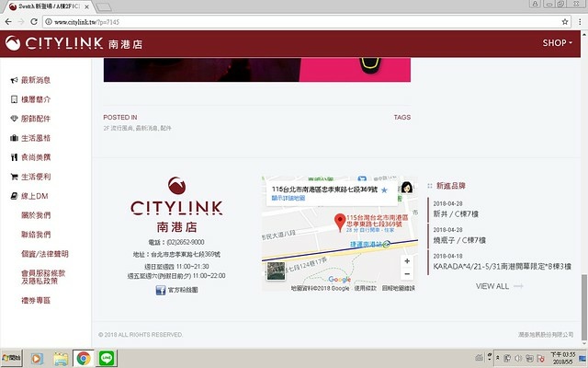The image size is (588, 368).
Task: Click the 樓層簡介 floor guide icon
Action: pos(14,99)
